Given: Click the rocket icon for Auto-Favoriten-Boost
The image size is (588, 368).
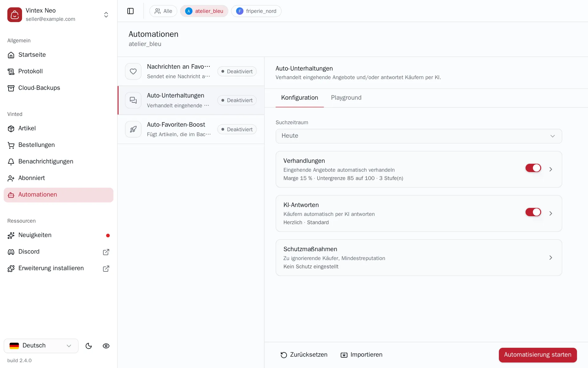Looking at the screenshot, I should tap(133, 129).
